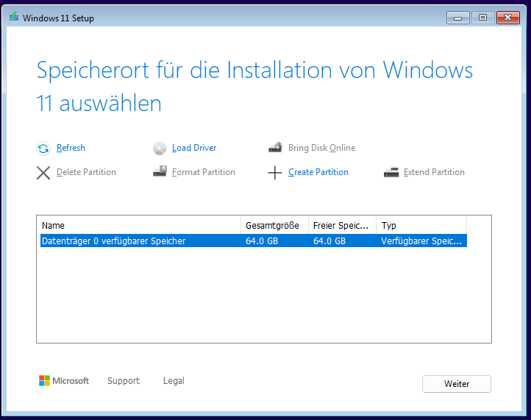Choose the Delete Partition link
This screenshot has width=531, height=420.
pos(86,172)
